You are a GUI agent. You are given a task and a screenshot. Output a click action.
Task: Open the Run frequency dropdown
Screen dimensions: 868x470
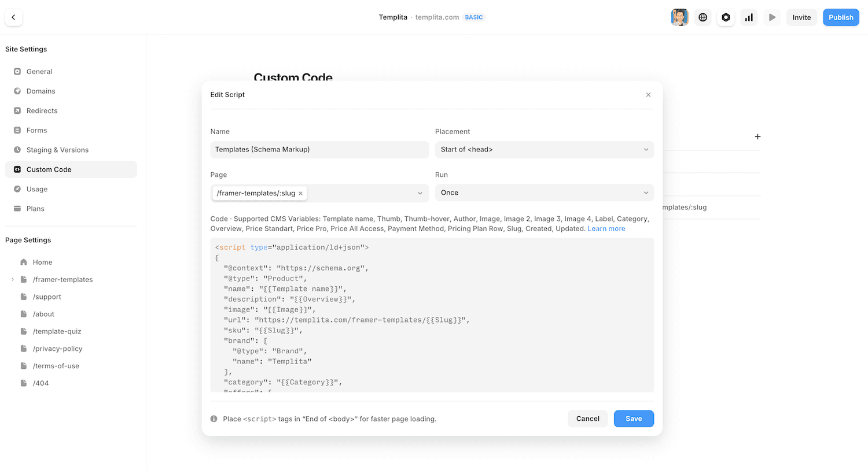point(544,192)
